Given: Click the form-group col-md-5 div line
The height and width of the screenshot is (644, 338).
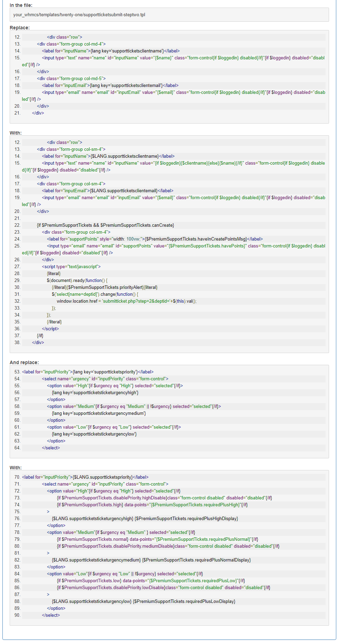Looking at the screenshot, I should click(x=71, y=78).
